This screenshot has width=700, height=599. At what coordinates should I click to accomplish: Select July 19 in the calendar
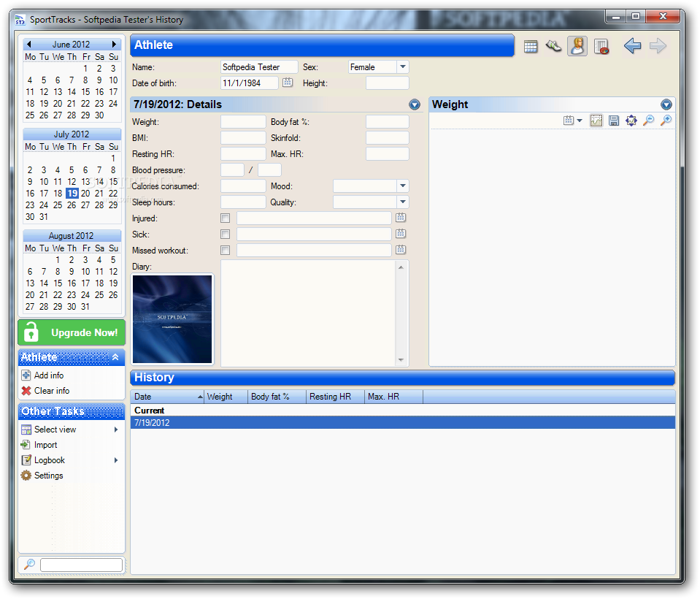[72, 193]
